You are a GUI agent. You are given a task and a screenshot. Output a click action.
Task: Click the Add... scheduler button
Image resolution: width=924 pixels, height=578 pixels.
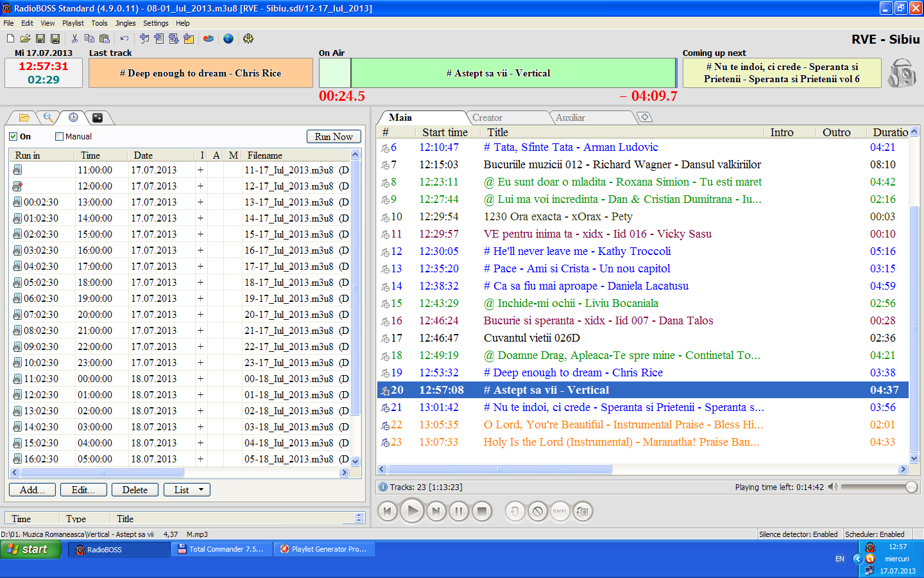tap(32, 490)
